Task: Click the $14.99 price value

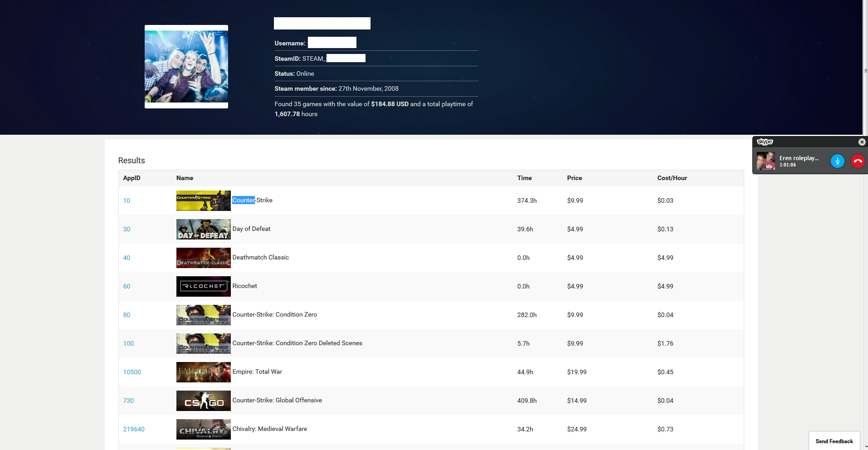Action: click(x=577, y=401)
